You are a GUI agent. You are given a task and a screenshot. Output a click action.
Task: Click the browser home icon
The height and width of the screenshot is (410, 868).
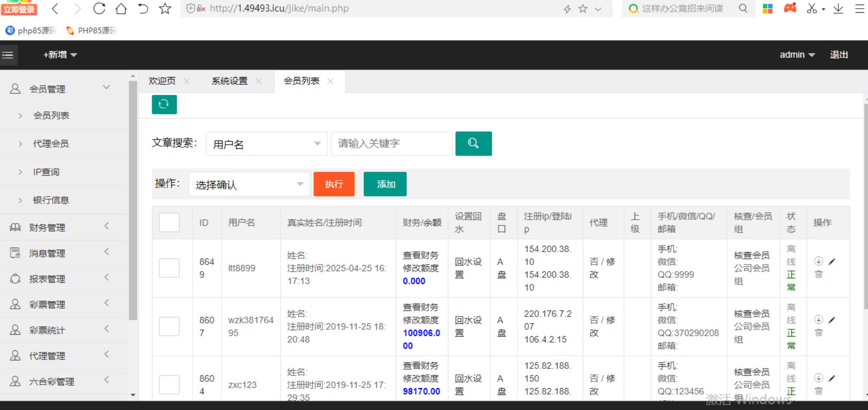pyautogui.click(x=121, y=9)
